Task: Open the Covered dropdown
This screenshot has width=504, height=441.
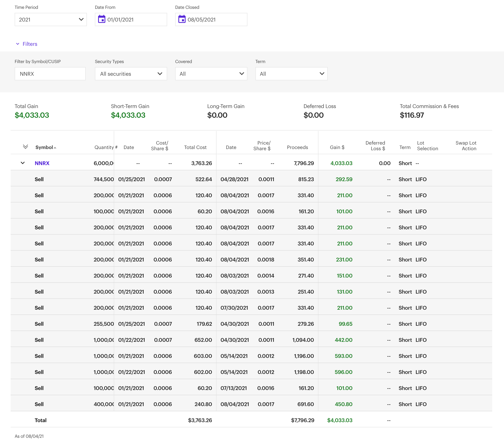Action: 211,74
